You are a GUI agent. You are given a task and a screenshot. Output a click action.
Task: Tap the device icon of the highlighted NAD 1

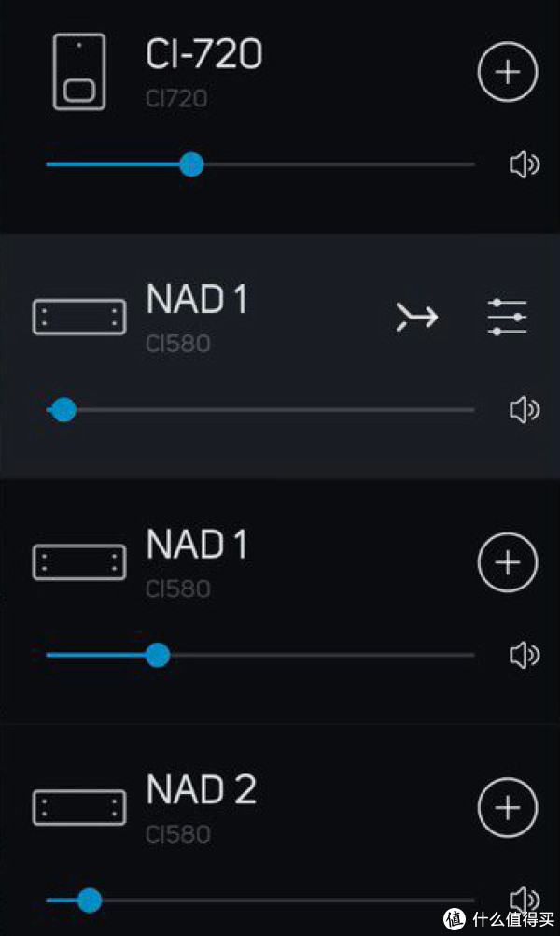[79, 317]
